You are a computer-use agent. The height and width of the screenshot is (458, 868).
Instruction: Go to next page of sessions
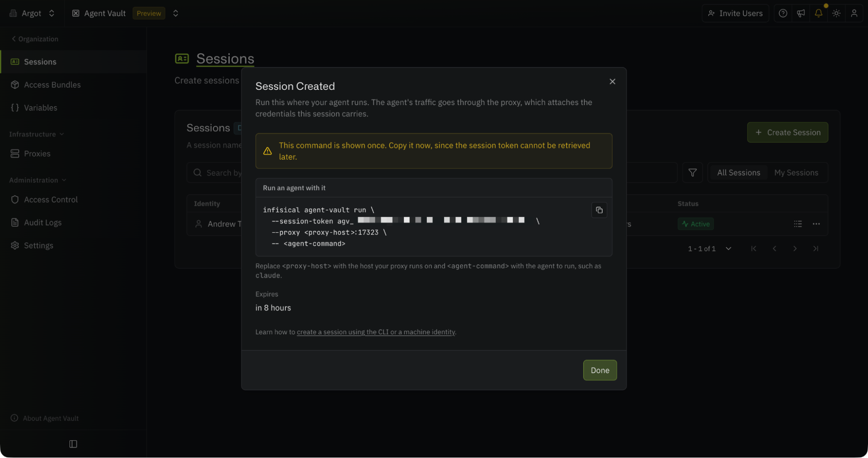point(795,249)
